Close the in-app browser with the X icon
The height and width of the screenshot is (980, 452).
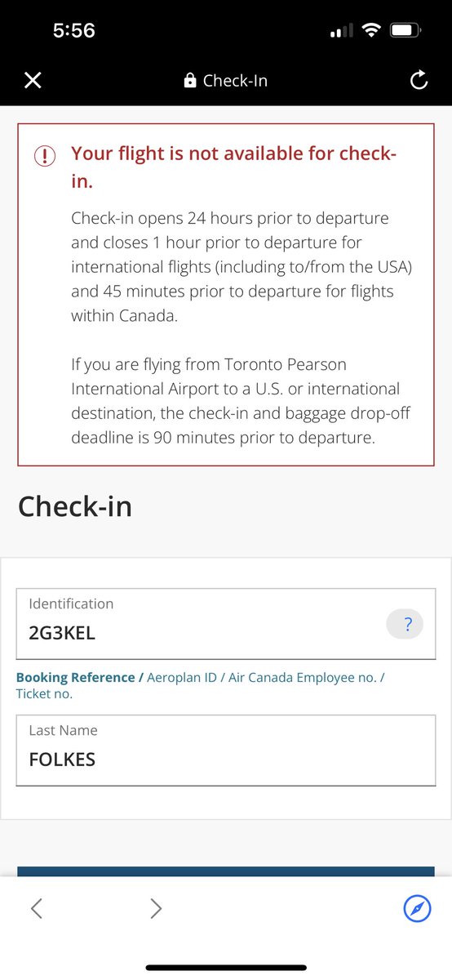[x=33, y=80]
